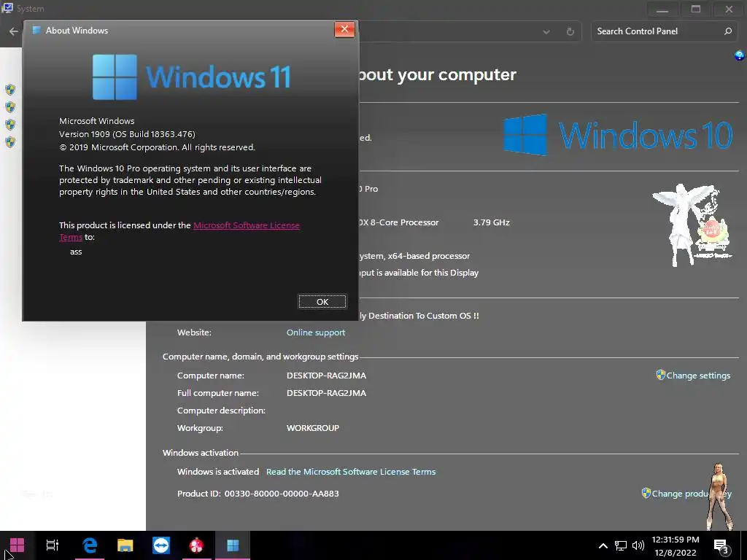Open the volume control in the tray
Viewport: 747px width, 560px height.
(x=638, y=545)
